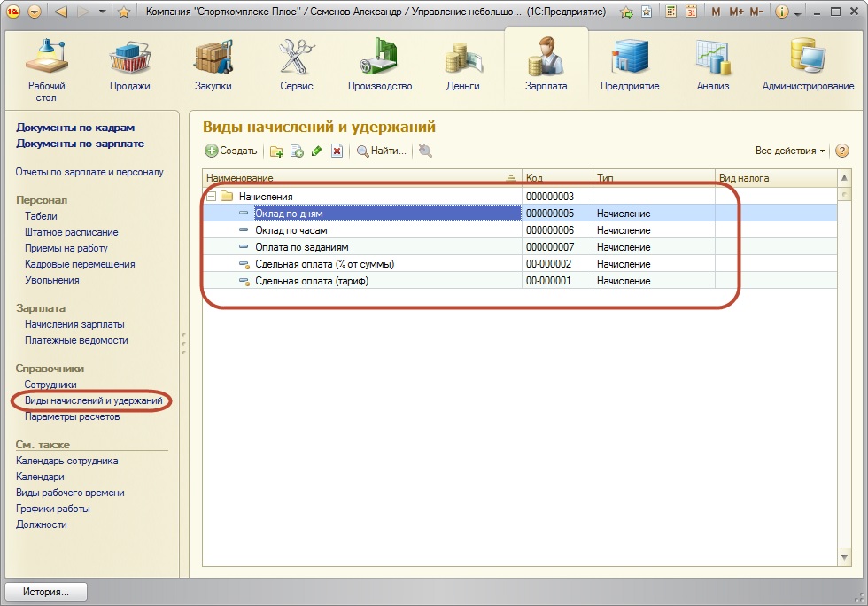Open the Сервис section
The image size is (868, 606).
click(x=297, y=65)
